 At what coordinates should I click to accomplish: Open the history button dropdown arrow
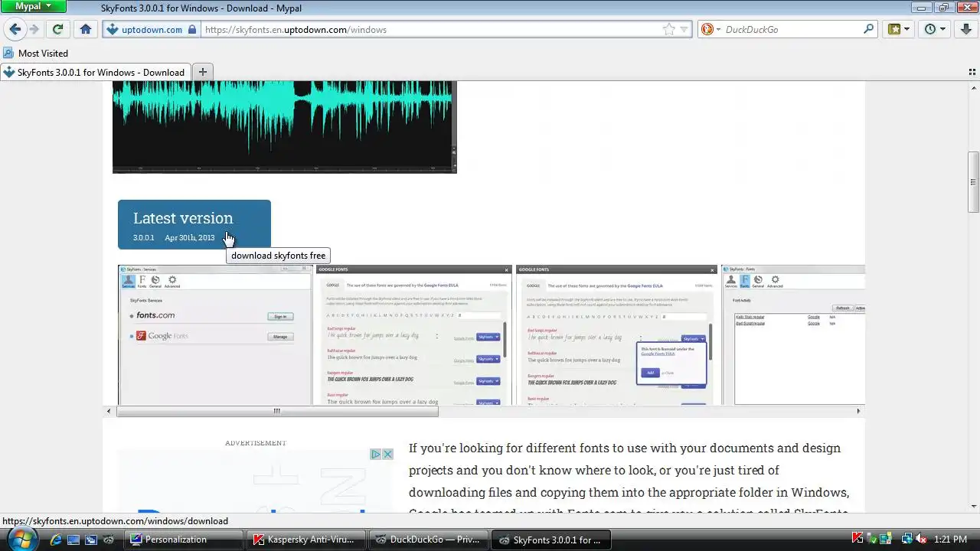943,29
